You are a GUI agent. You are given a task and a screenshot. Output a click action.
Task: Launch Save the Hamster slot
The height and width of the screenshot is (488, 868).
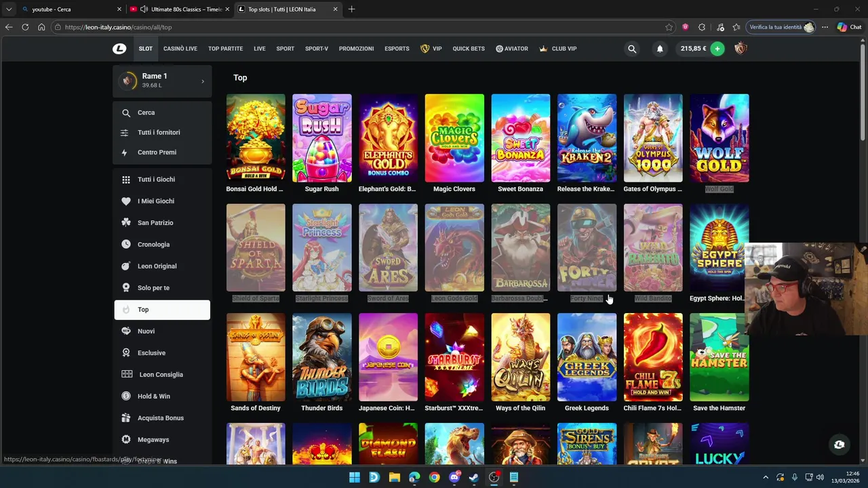(x=719, y=357)
